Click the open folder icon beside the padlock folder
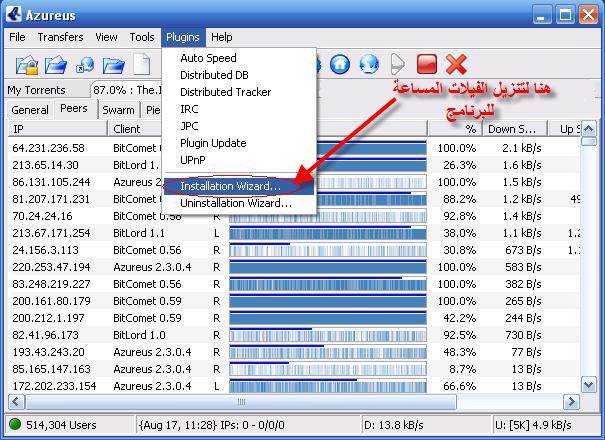 (x=56, y=64)
